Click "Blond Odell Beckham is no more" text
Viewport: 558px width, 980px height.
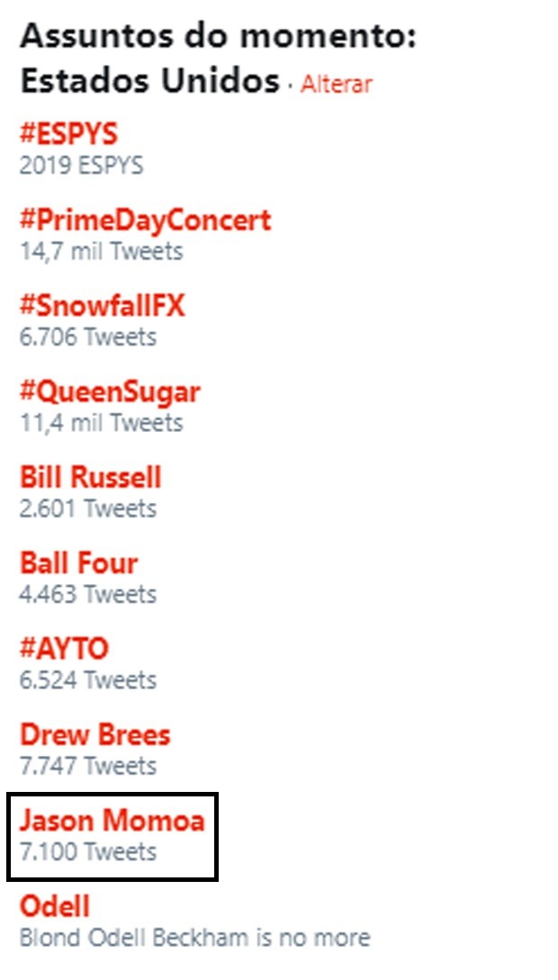pos(195,938)
